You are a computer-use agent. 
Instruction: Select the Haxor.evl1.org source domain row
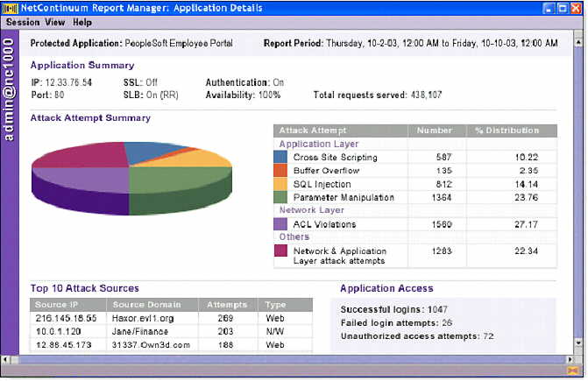(x=138, y=320)
